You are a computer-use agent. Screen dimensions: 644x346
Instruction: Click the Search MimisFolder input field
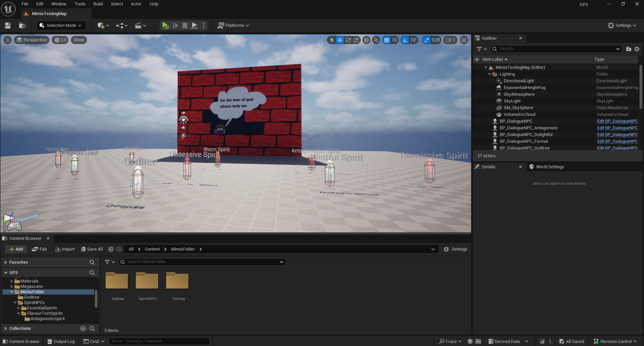[202, 262]
